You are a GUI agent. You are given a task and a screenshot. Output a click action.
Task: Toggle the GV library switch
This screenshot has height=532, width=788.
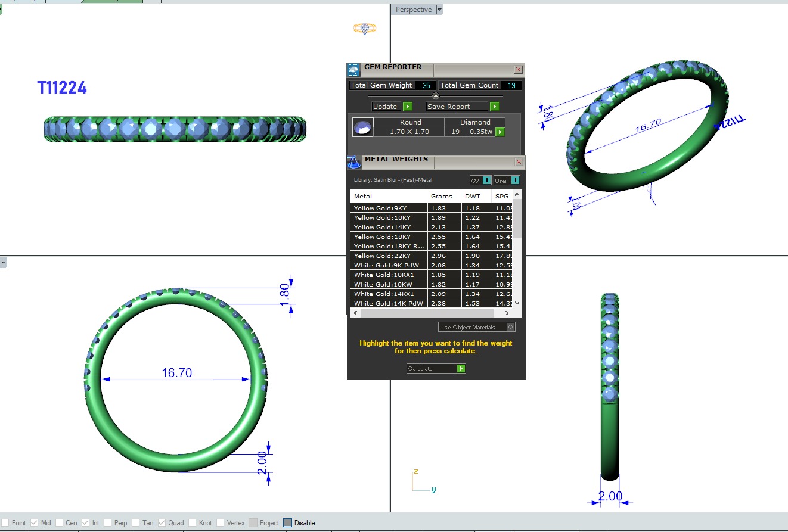click(x=486, y=181)
